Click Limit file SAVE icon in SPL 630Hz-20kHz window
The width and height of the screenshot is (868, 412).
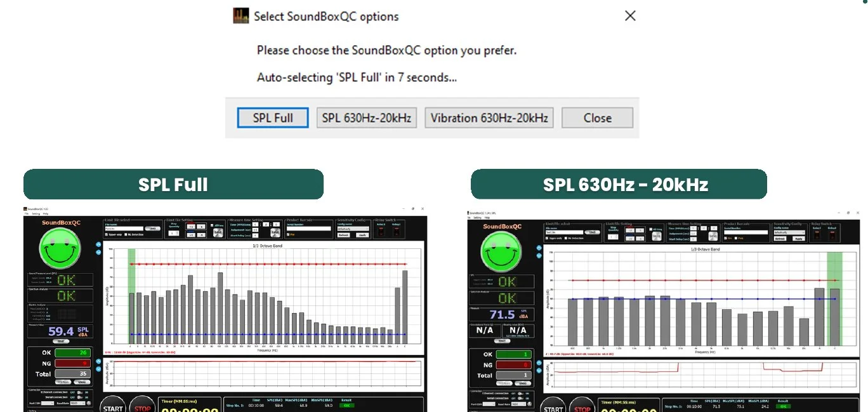[657, 236]
